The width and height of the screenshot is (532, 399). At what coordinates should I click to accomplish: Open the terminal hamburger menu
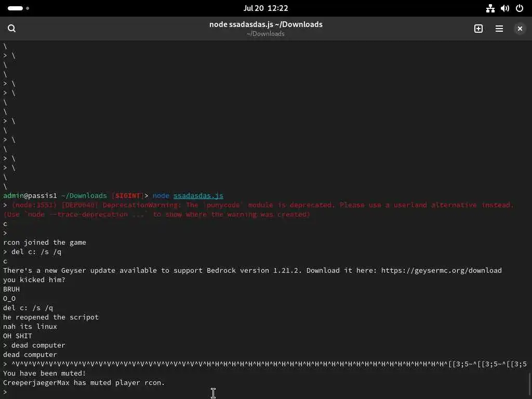(499, 29)
